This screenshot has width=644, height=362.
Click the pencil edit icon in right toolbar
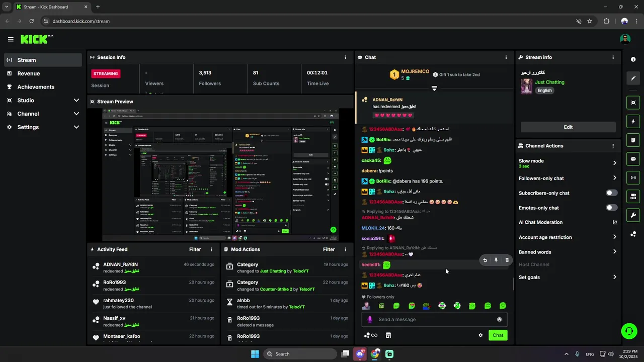point(633,78)
